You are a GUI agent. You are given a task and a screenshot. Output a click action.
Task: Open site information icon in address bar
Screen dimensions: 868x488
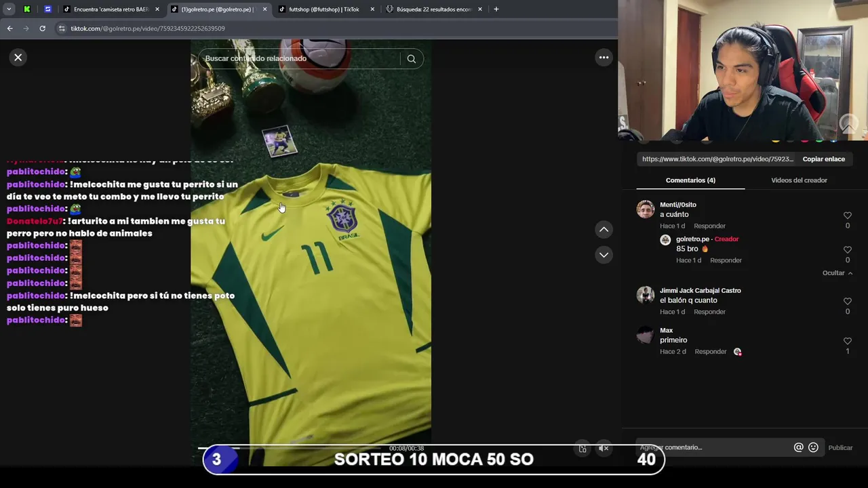click(x=62, y=28)
